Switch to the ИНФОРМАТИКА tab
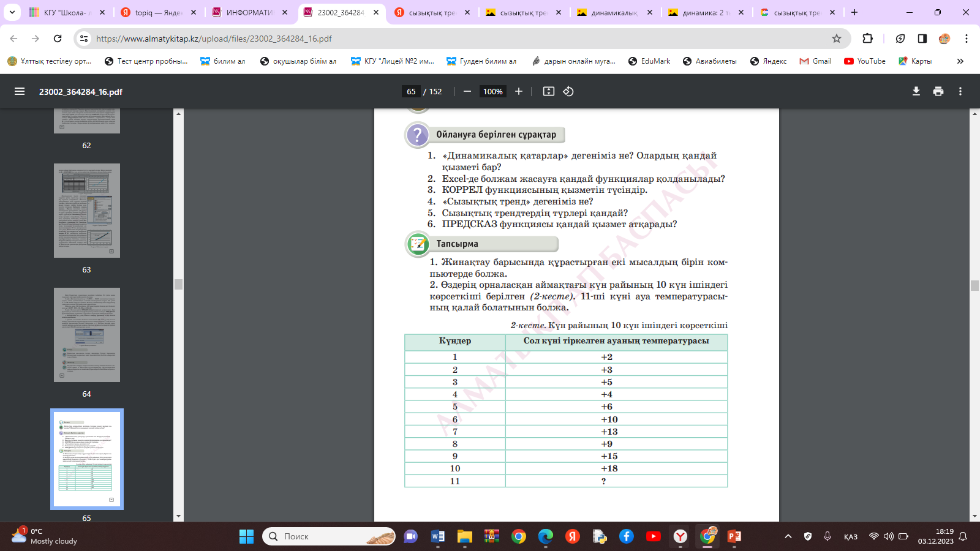Viewport: 980px width, 551px height. 249,12
